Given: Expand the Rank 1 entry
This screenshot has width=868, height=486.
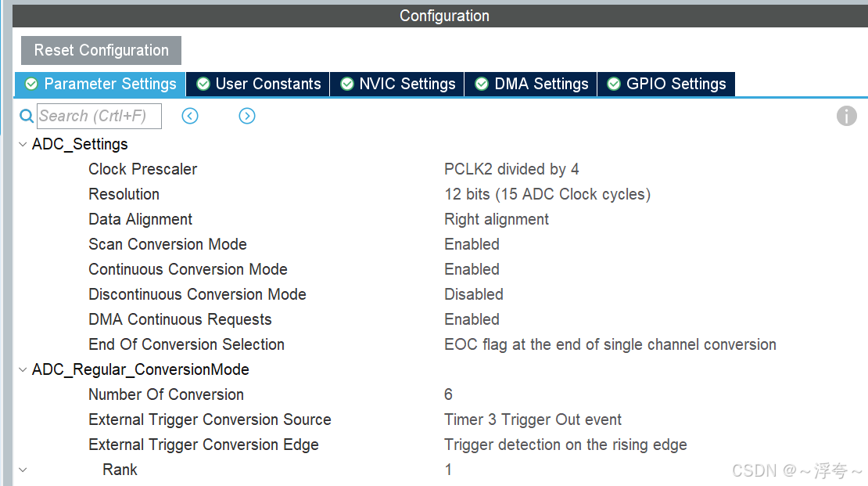Looking at the screenshot, I should click(x=22, y=470).
